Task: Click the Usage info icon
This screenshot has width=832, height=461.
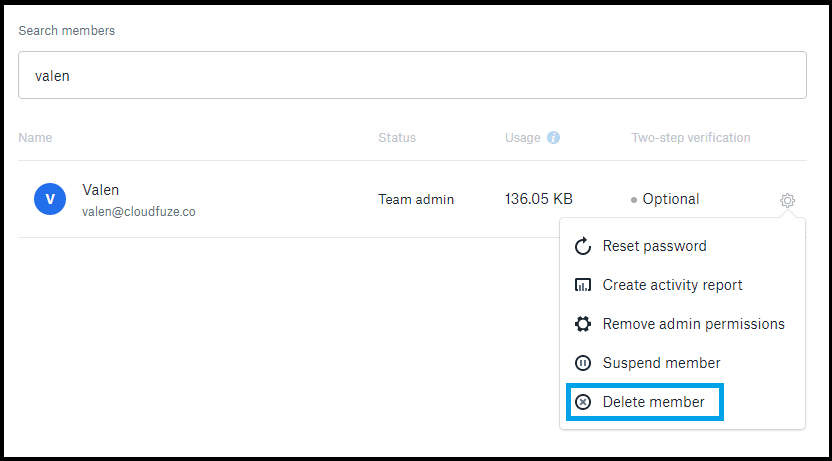Action: click(x=553, y=137)
